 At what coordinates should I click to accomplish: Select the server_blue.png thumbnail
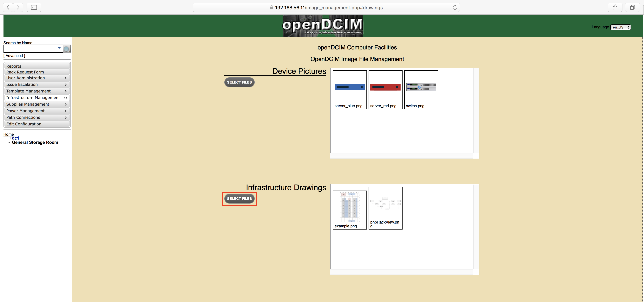[x=350, y=90]
